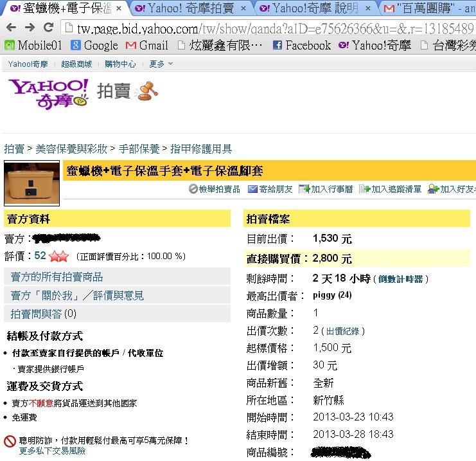Click the browser Back arrow

[x=11, y=28]
